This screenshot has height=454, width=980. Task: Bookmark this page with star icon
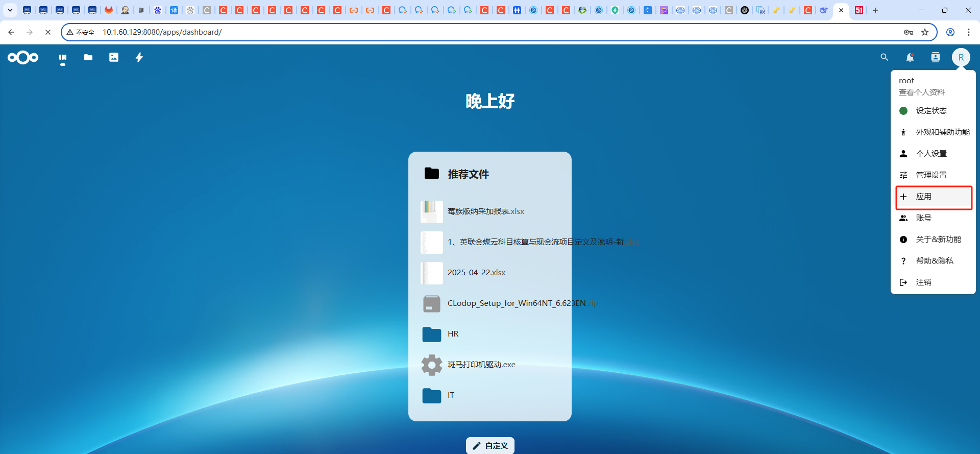click(x=925, y=32)
